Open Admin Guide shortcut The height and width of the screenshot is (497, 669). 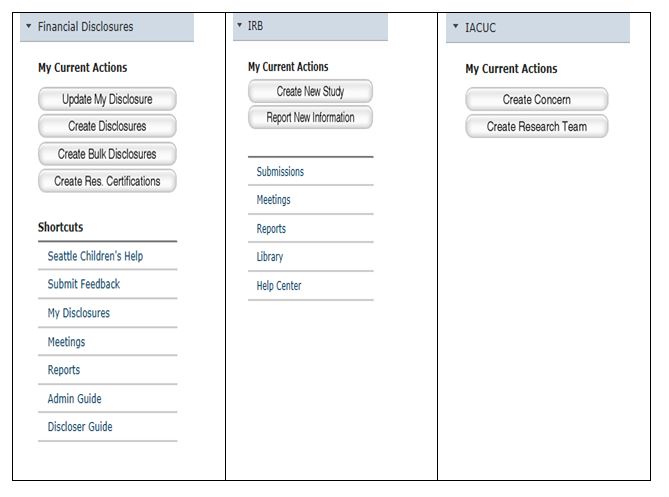tap(74, 398)
